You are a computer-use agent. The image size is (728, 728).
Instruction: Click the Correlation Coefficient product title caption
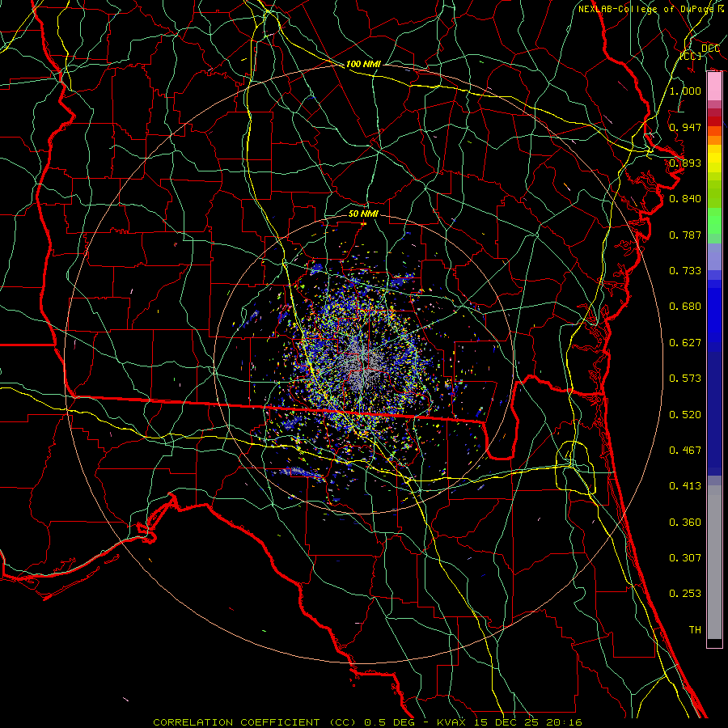click(x=367, y=722)
